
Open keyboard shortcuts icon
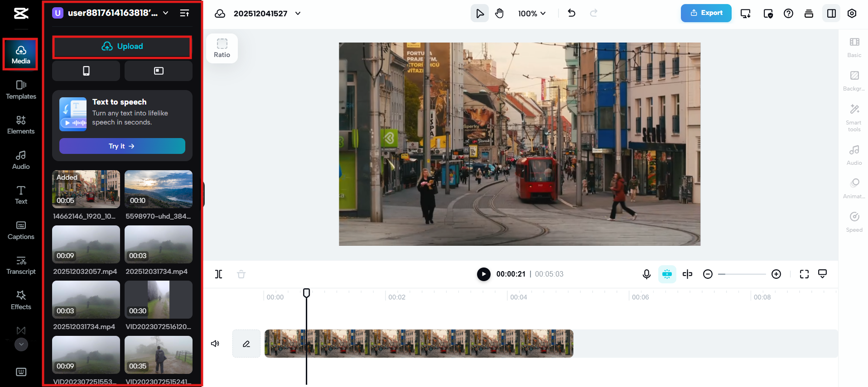click(x=21, y=372)
